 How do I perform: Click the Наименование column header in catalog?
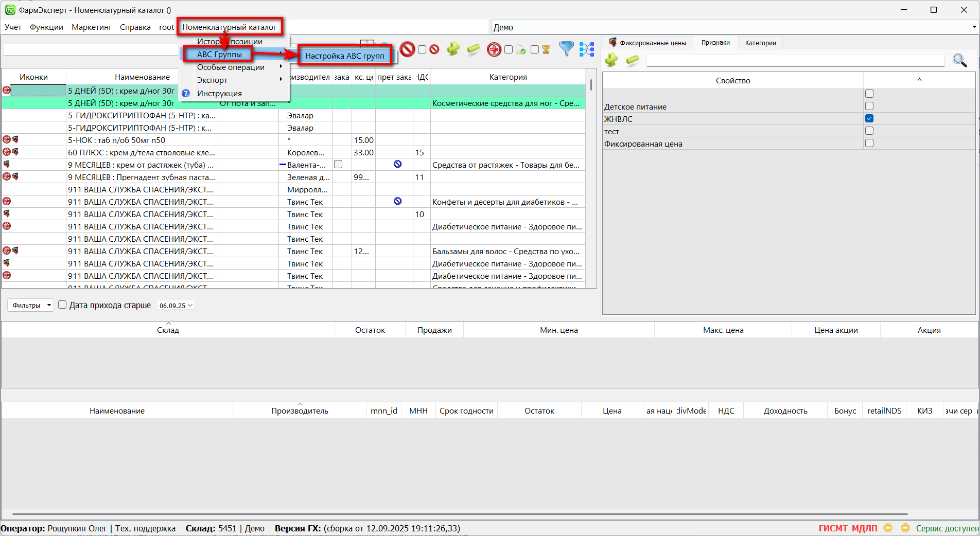(142, 77)
